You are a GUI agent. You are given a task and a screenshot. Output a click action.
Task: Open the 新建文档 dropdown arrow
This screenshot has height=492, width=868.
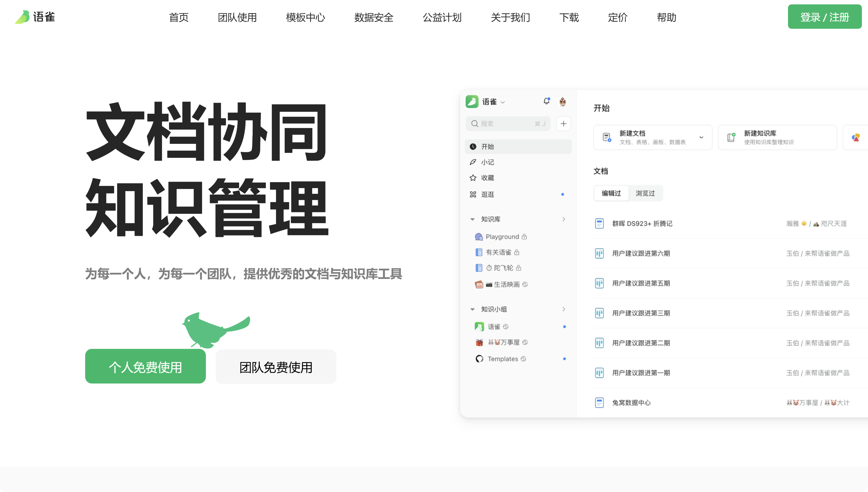[x=701, y=137]
